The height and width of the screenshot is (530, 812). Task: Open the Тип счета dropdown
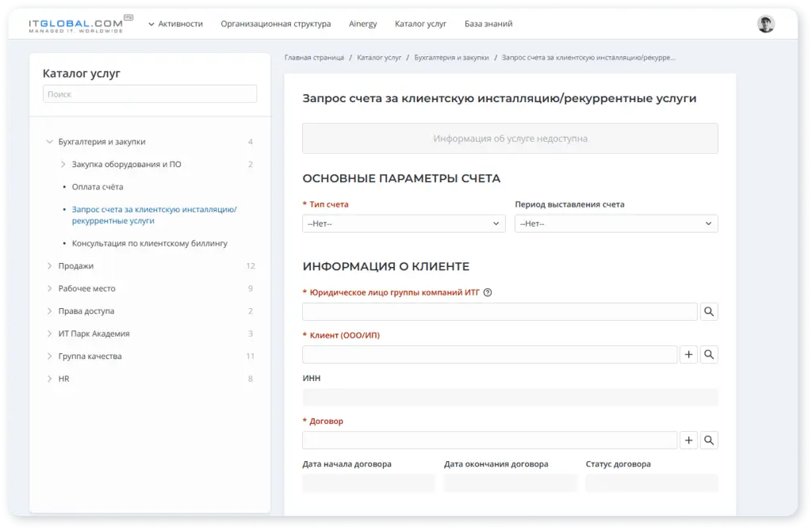(404, 223)
